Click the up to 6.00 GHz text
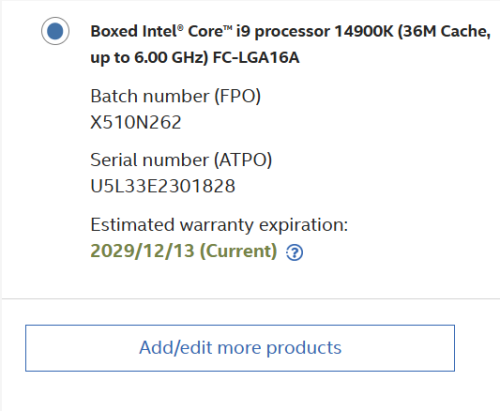The width and height of the screenshot is (500, 411). tap(147, 58)
